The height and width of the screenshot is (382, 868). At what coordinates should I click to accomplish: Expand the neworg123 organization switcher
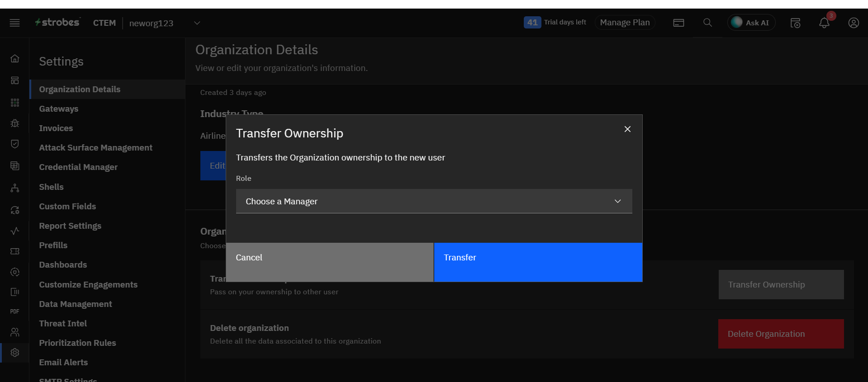pyautogui.click(x=197, y=23)
